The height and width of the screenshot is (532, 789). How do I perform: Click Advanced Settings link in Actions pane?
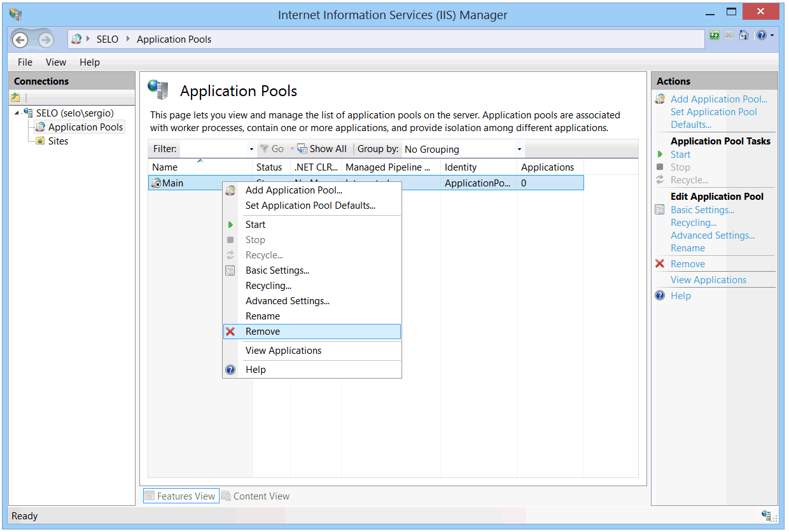pyautogui.click(x=713, y=235)
